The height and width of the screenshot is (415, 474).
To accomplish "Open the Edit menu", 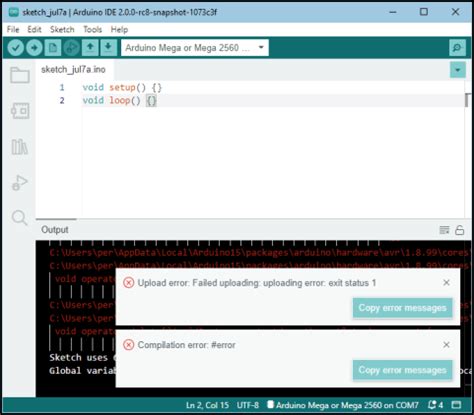I will 34,30.
